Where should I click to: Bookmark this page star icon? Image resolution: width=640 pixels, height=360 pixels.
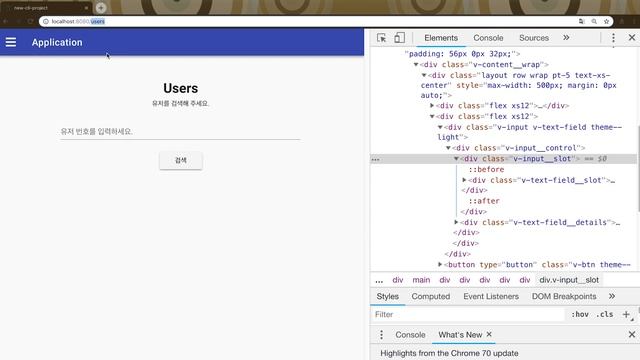point(606,21)
